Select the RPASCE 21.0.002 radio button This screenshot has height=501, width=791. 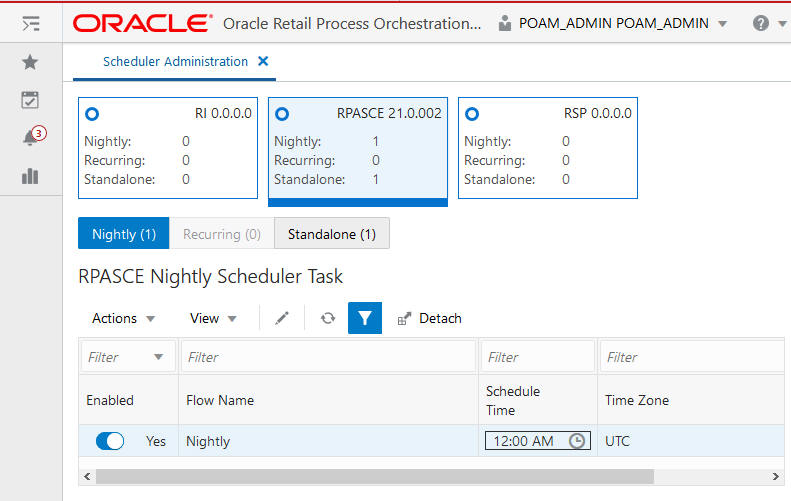pyautogui.click(x=282, y=114)
